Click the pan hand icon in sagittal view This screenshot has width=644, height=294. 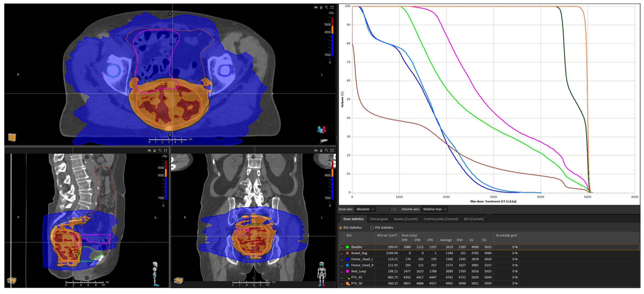point(155,151)
